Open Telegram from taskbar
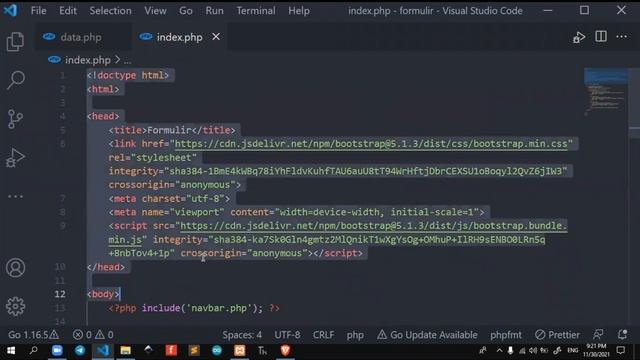640x360 pixels. (80, 350)
